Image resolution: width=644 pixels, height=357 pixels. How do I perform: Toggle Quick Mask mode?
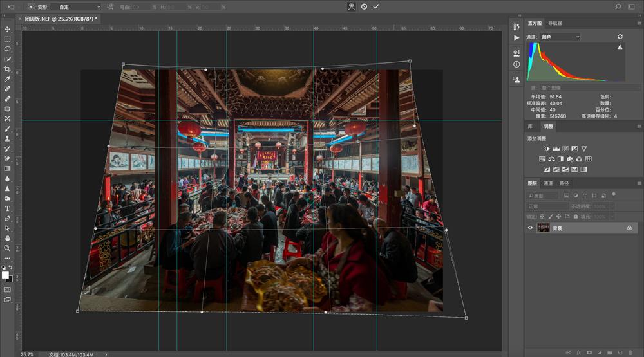point(7,289)
